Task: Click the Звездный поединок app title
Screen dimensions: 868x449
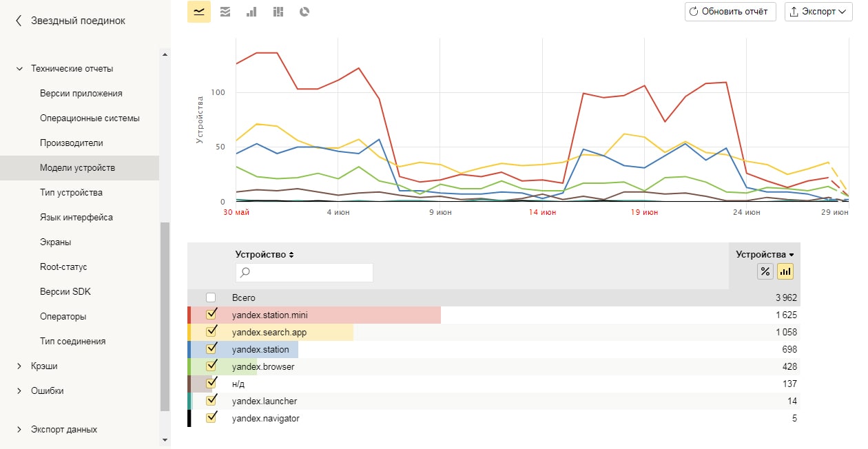Action: (78, 21)
